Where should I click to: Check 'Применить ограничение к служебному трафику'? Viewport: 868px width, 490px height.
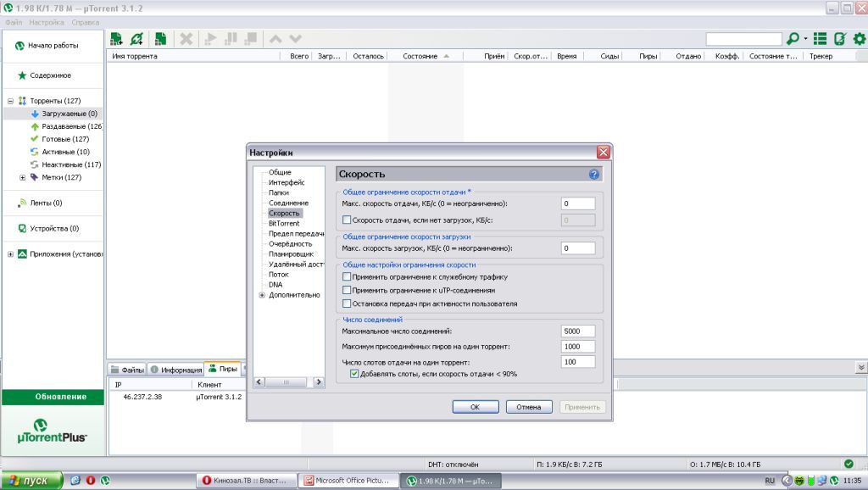[x=346, y=276]
